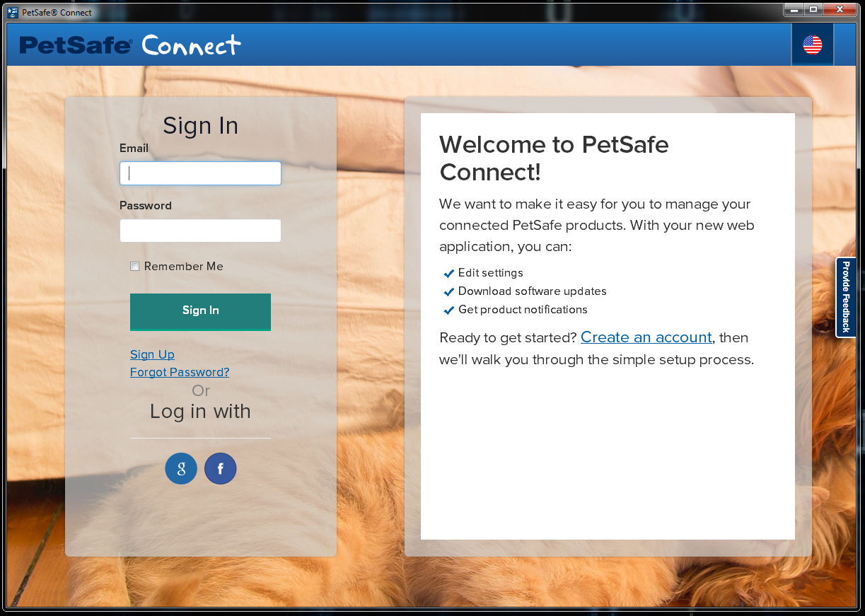This screenshot has width=865, height=616.
Task: Click the Facebook login icon
Action: (x=220, y=468)
